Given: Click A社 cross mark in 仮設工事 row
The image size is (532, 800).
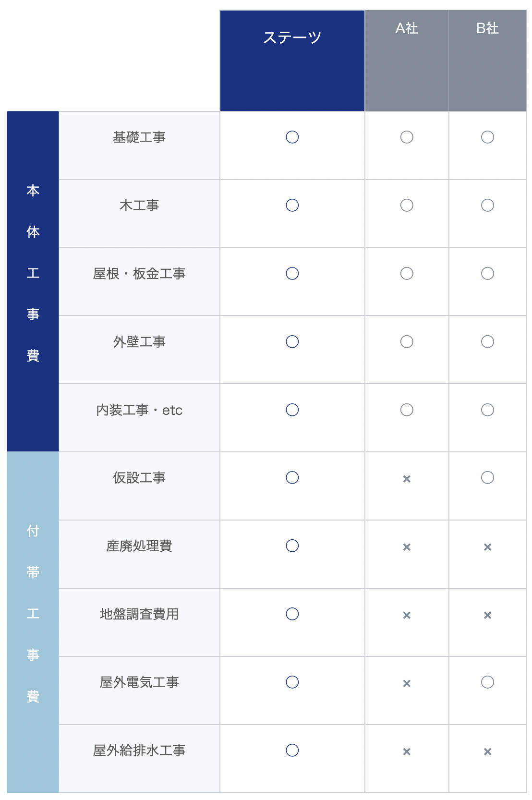Looking at the screenshot, I should (x=407, y=479).
